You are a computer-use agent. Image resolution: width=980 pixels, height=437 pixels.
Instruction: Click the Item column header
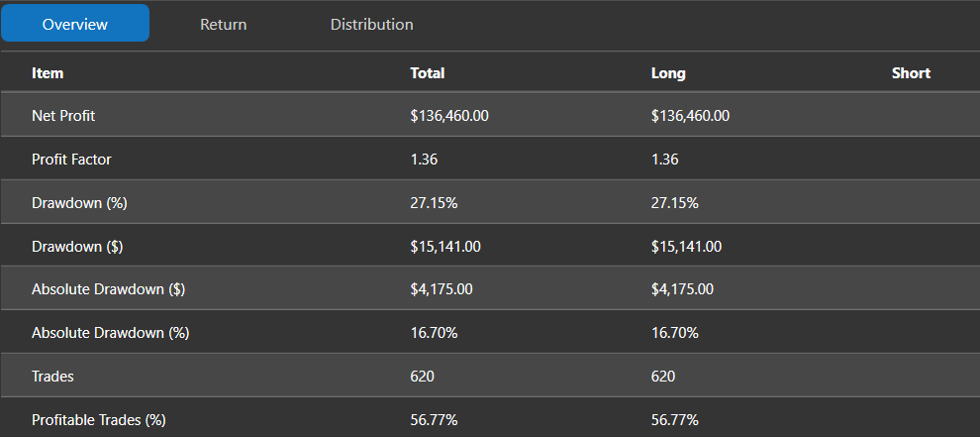(48, 73)
